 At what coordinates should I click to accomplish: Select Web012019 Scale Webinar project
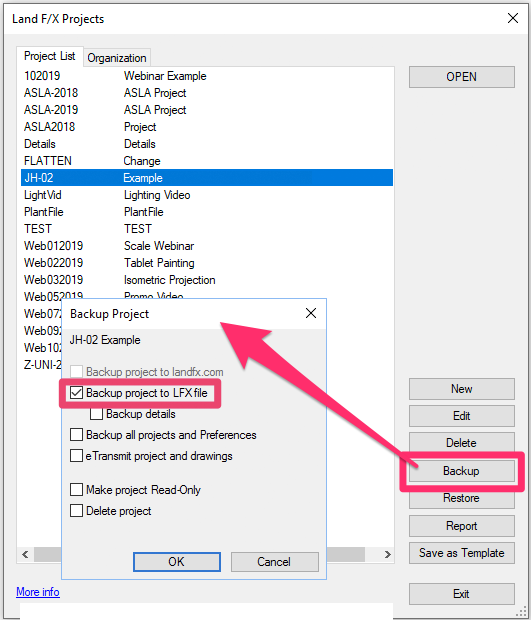[207, 246]
